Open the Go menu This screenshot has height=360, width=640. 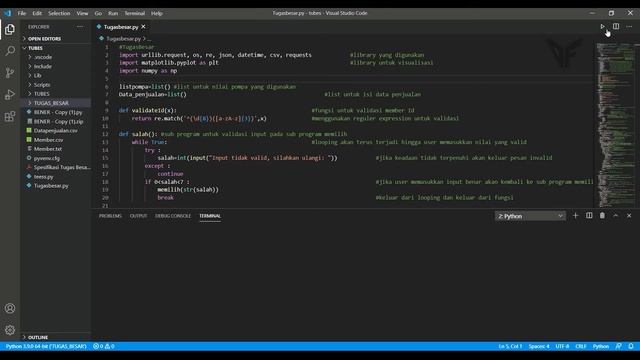pos(98,13)
